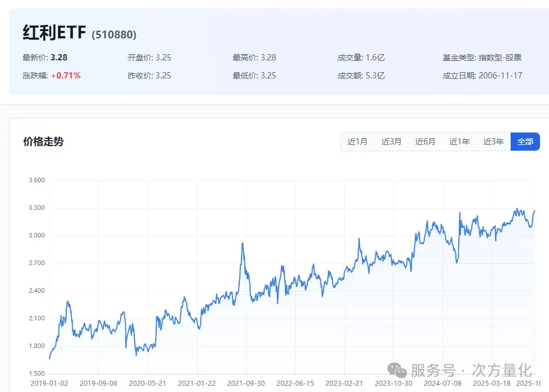Select the 近1年 range tab
Image resolution: width=549 pixels, height=392 pixels.
(459, 142)
